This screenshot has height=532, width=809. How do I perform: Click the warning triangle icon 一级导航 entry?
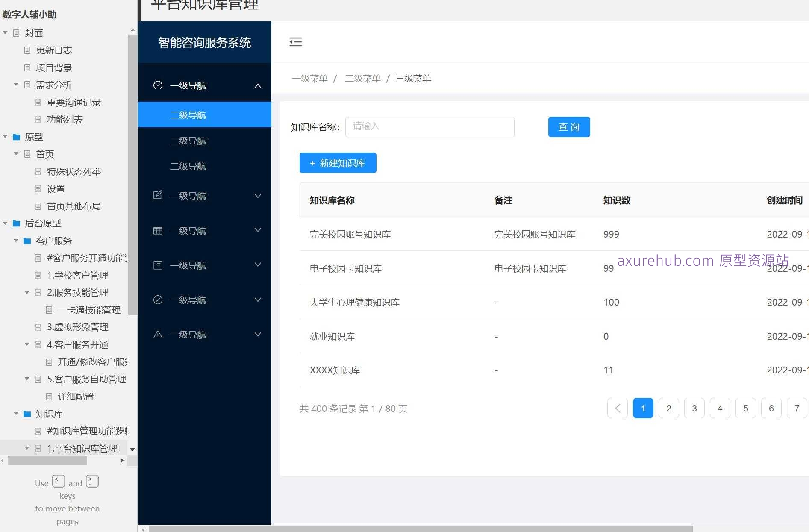158,335
